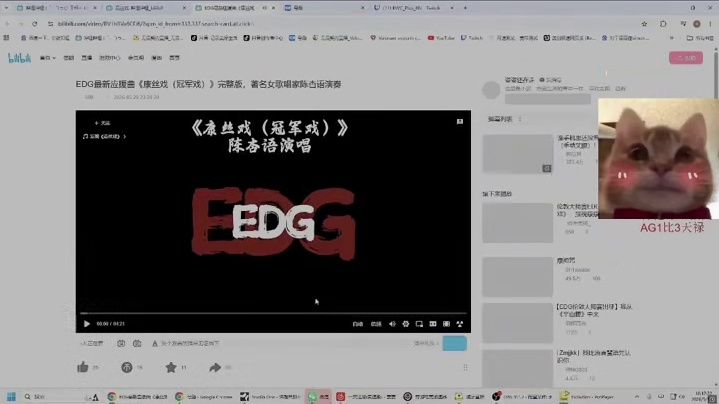Viewport: 719px width, 404px height.
Task: Open the first up-next video thumbnail
Action: click(517, 223)
